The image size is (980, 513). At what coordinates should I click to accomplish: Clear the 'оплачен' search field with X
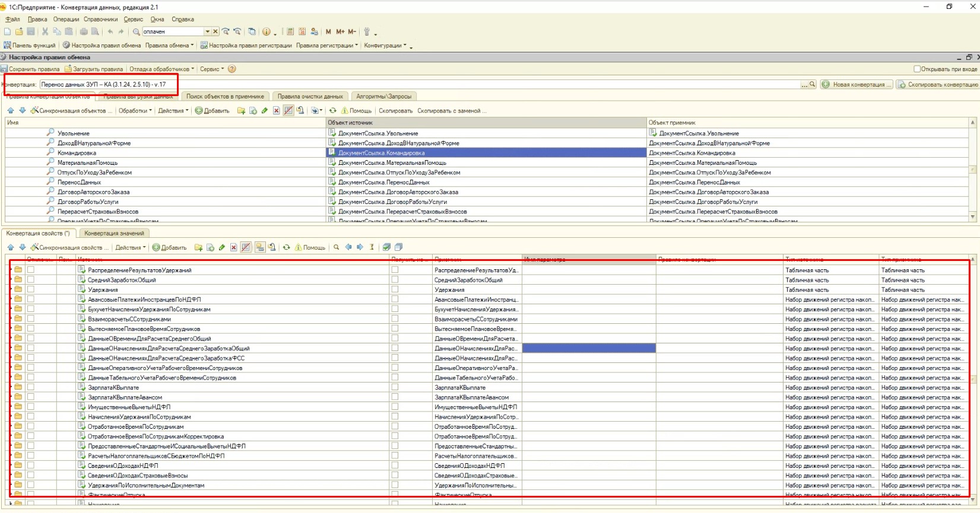click(x=215, y=31)
